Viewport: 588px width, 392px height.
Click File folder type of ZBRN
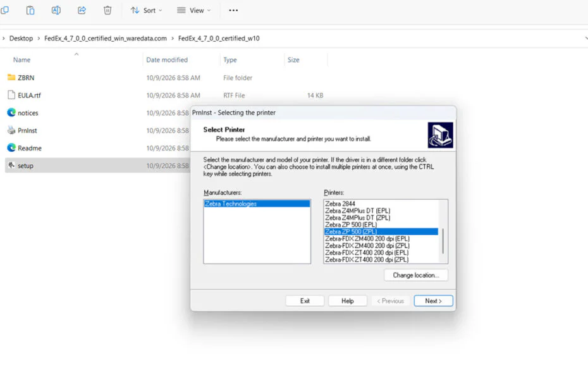coord(238,78)
